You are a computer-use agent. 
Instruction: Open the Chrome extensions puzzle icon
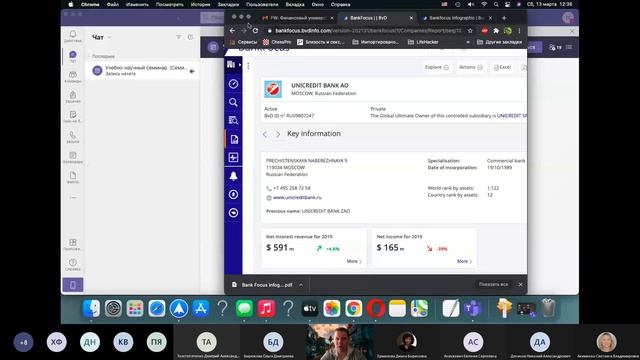click(496, 31)
